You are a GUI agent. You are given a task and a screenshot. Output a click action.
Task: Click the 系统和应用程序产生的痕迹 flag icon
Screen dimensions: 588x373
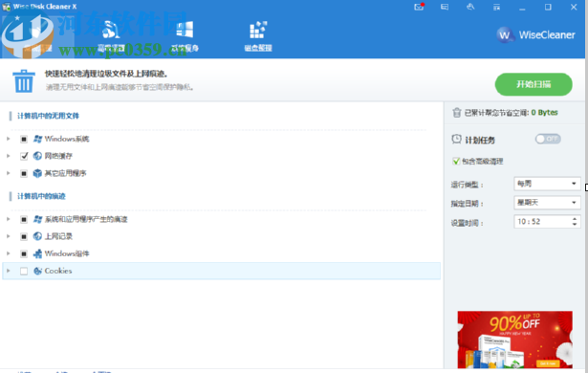click(37, 219)
